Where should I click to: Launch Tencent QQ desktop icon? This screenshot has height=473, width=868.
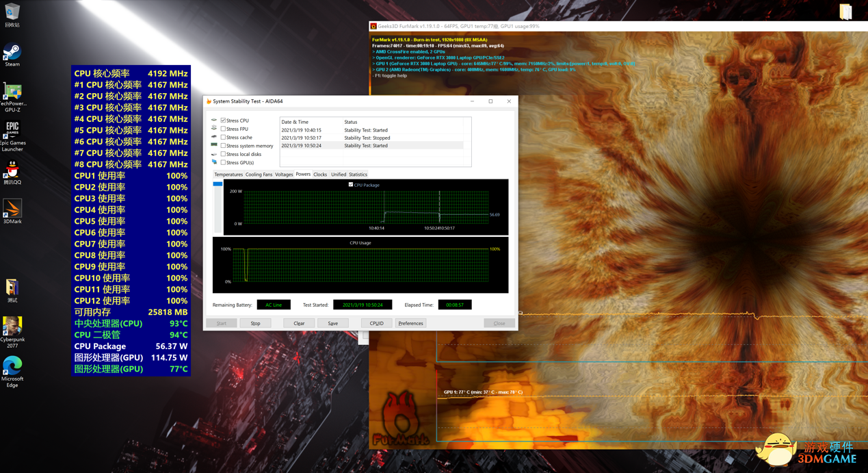(x=12, y=173)
